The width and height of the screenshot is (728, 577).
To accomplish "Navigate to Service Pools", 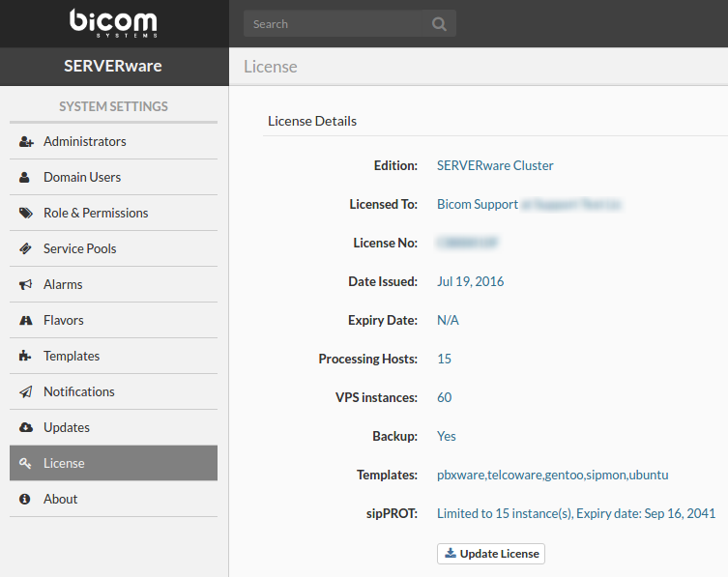I will click(79, 249).
